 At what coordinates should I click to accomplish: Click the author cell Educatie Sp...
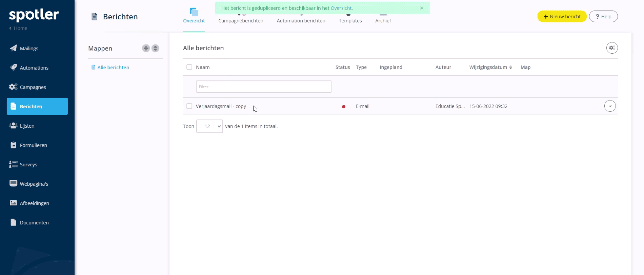[x=450, y=106]
